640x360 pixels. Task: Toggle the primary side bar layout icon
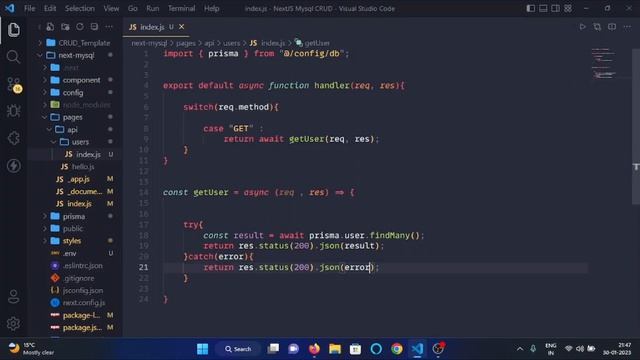point(531,8)
